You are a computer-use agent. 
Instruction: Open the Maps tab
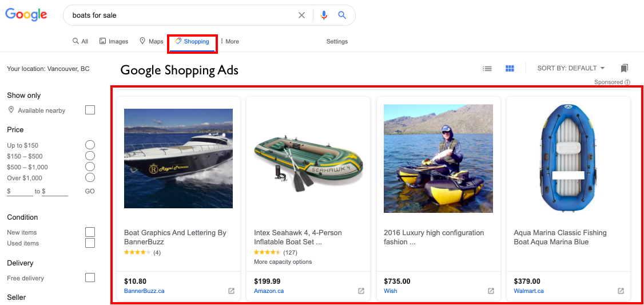(x=152, y=41)
